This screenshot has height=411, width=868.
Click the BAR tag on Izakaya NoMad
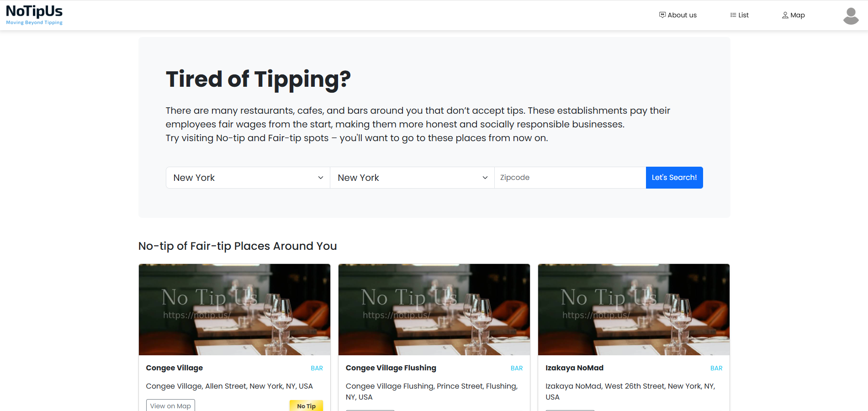point(716,369)
